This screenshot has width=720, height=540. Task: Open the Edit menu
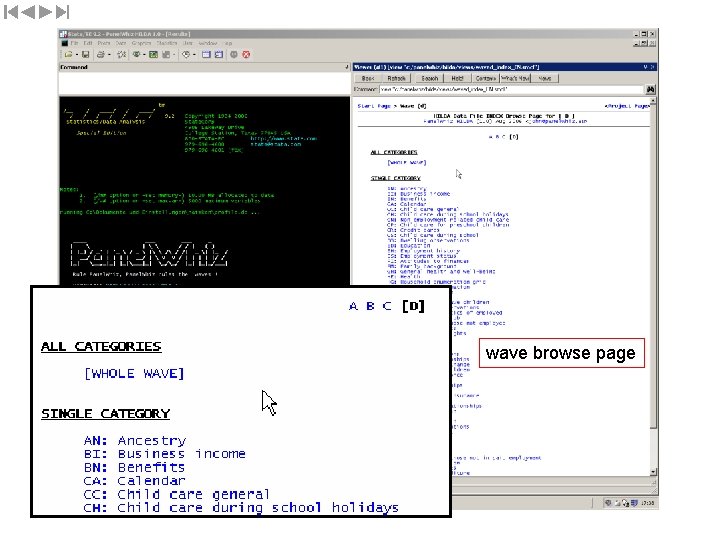tap(88, 43)
